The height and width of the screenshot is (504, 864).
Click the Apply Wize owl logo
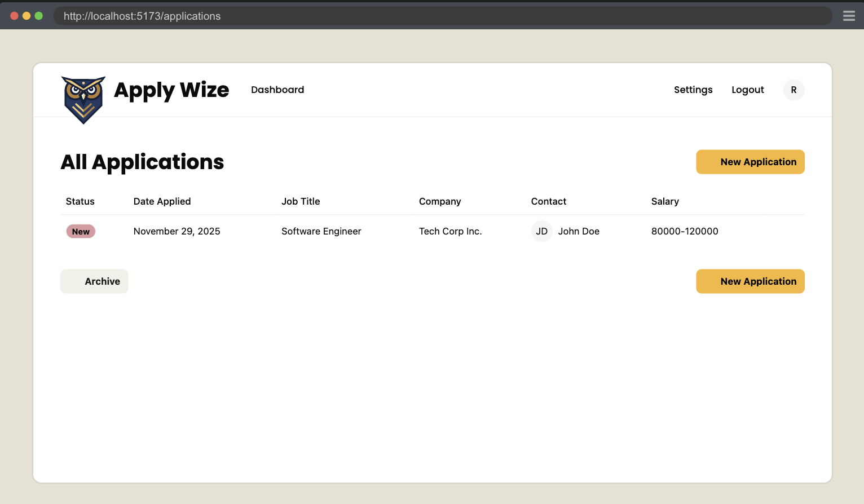[83, 100]
